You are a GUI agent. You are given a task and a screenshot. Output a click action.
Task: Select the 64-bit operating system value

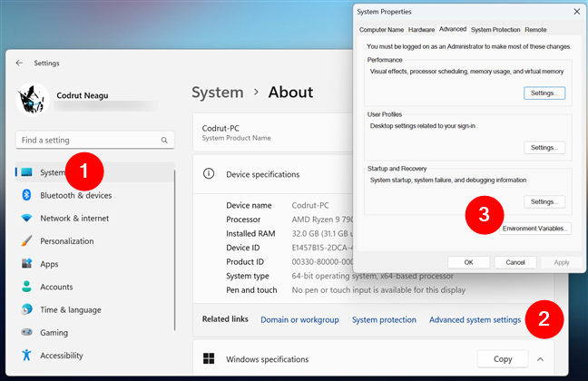point(372,276)
